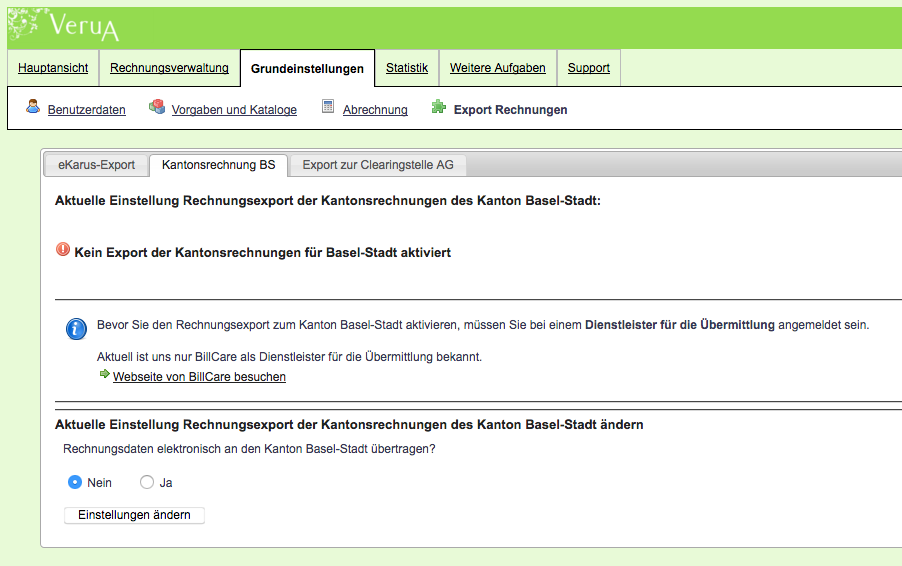Click the red warning icon
This screenshot has height=566, width=902.
pos(63,251)
